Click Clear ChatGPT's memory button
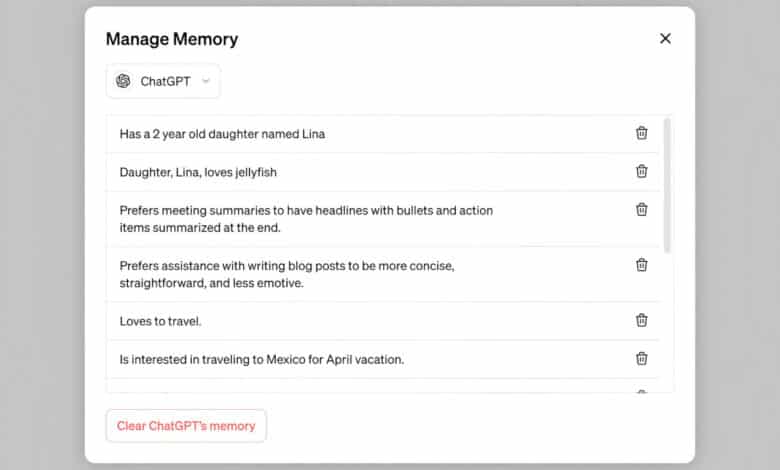Screen dimensions: 780x470 186,426
